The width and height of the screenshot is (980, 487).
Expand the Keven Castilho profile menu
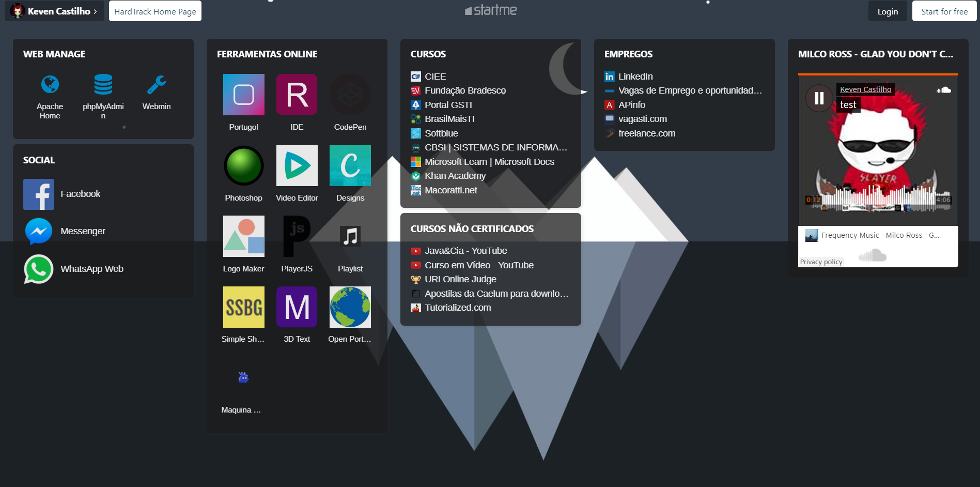(x=54, y=11)
